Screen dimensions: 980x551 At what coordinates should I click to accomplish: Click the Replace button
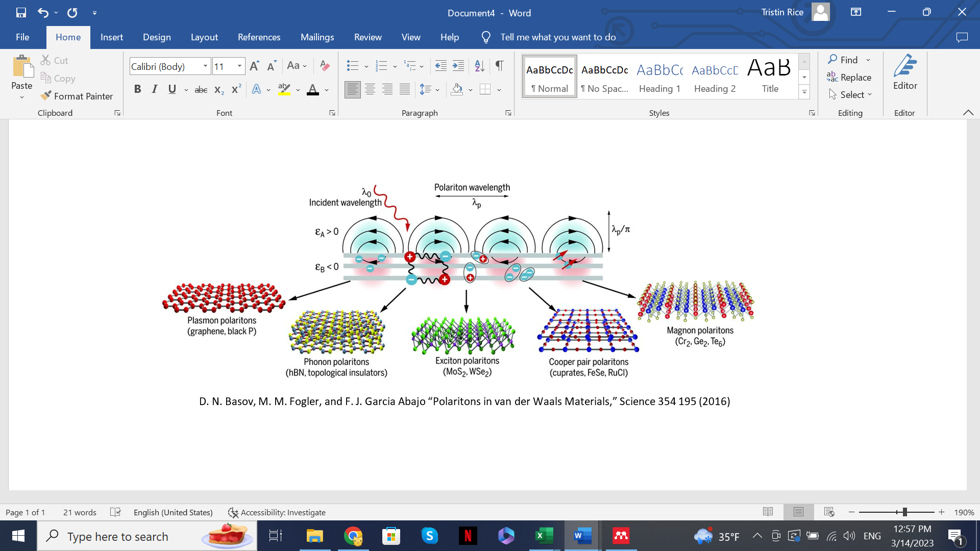tap(849, 78)
